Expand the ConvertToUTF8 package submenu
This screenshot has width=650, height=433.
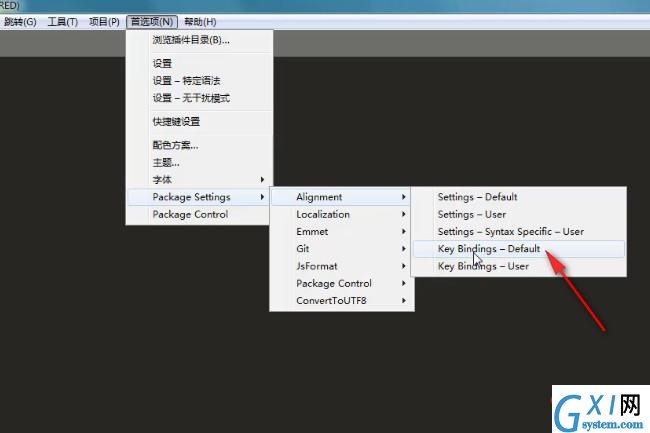click(x=341, y=301)
